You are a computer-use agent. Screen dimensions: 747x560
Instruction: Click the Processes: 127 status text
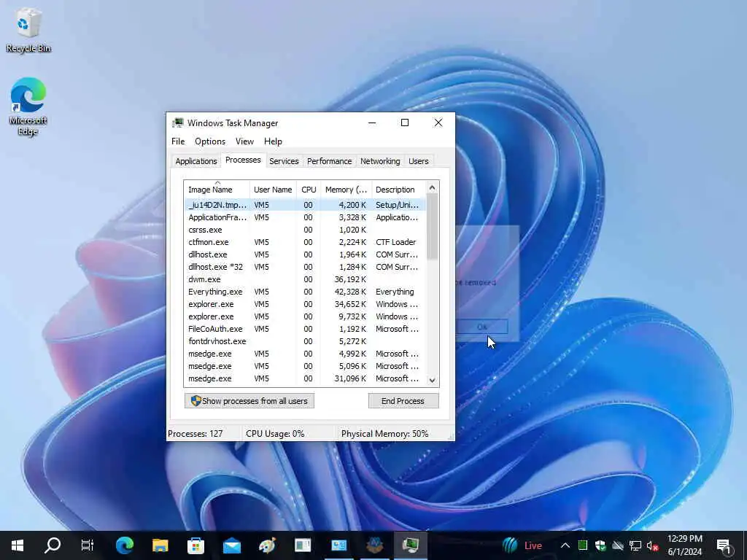[x=196, y=434]
